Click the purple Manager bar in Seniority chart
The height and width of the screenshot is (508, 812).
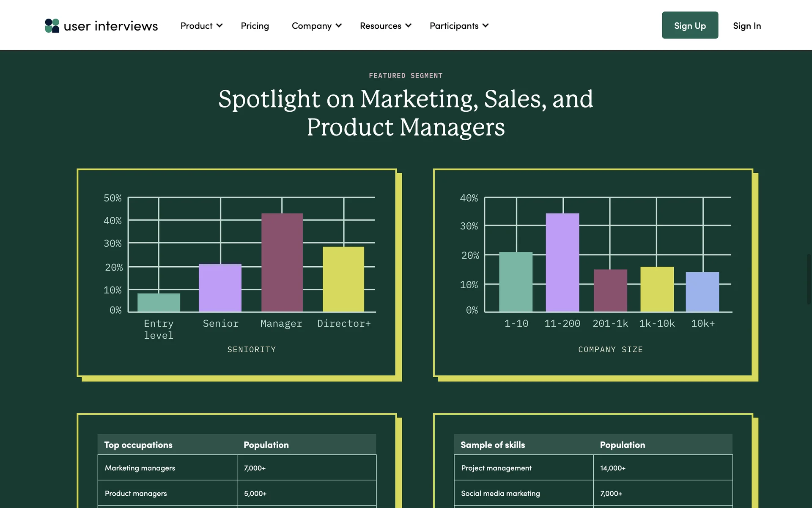pyautogui.click(x=282, y=262)
